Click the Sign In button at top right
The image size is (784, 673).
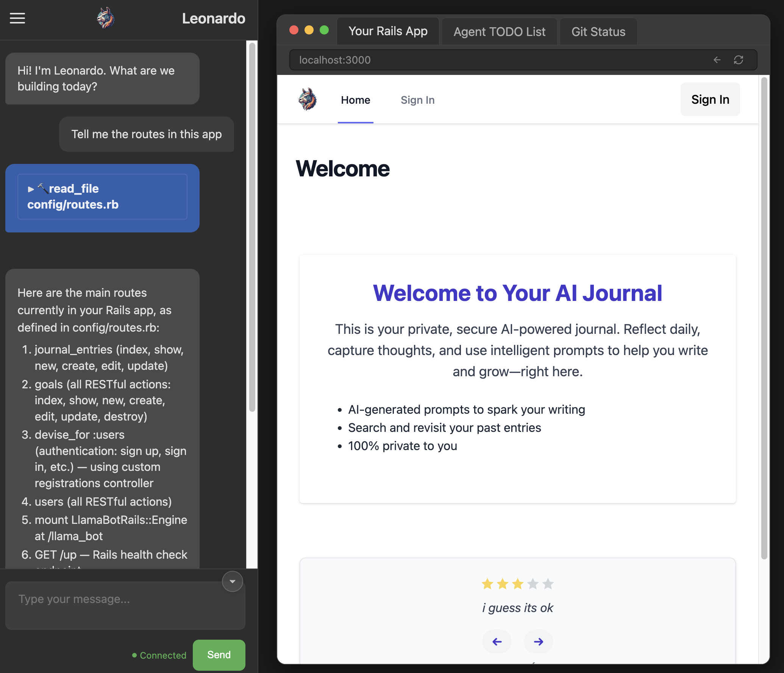(710, 99)
